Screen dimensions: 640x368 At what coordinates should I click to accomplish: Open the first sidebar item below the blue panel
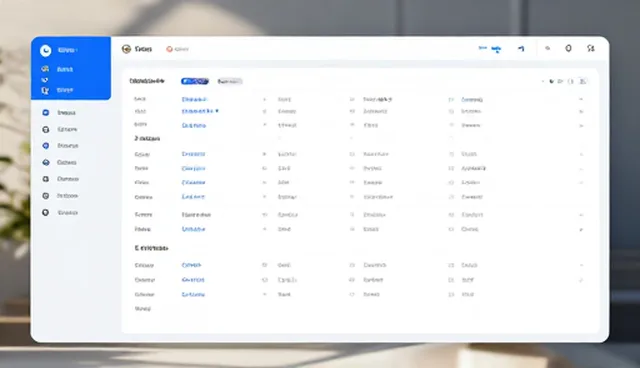click(x=60, y=113)
